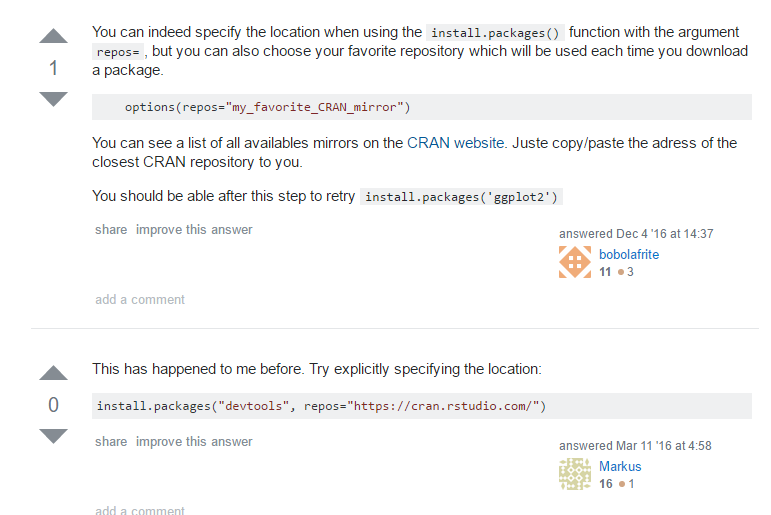The image size is (771, 515).
Task: Improve the Markus answer
Action: click(x=194, y=442)
